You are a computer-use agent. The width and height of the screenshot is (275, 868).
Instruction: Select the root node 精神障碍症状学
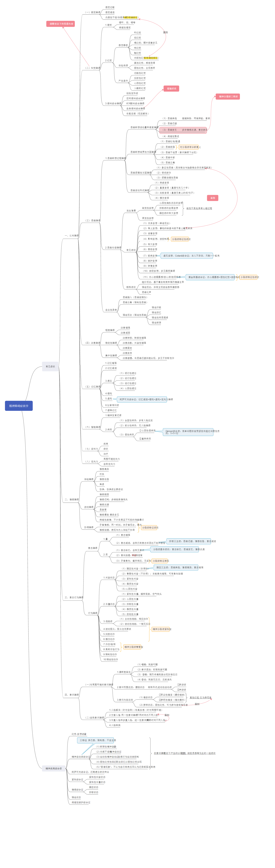19,406
